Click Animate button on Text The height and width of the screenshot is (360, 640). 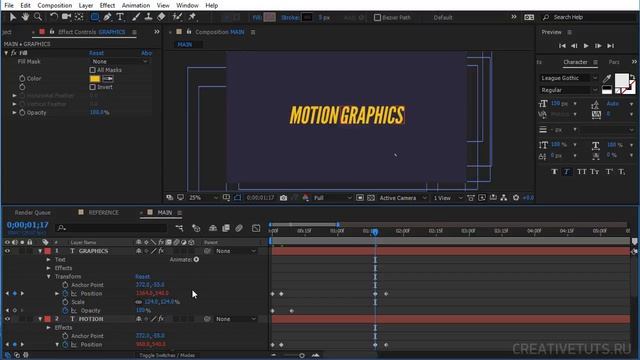coord(196,260)
